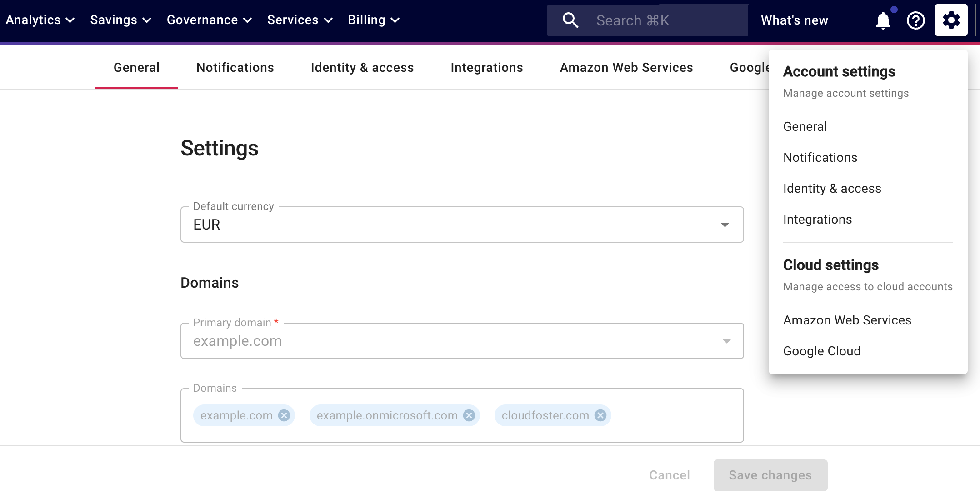The height and width of the screenshot is (499, 980).
Task: Remove cloudfoster.com domain tag
Action: pos(600,416)
